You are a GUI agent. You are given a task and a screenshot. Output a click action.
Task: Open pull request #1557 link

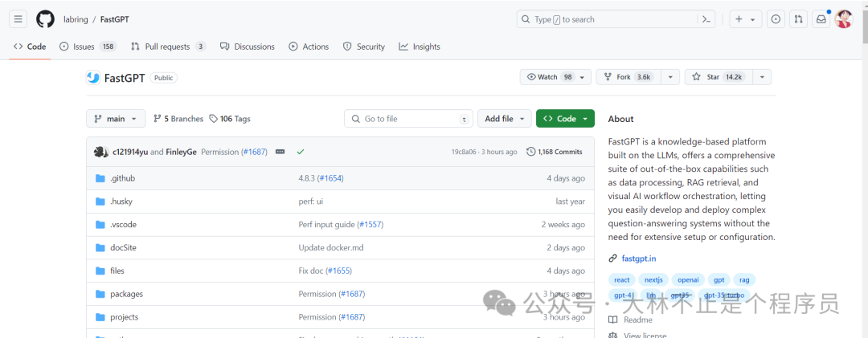(371, 225)
